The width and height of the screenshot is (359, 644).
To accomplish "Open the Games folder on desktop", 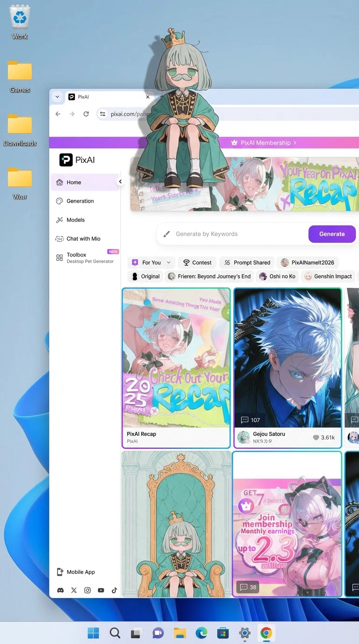I will tap(20, 76).
